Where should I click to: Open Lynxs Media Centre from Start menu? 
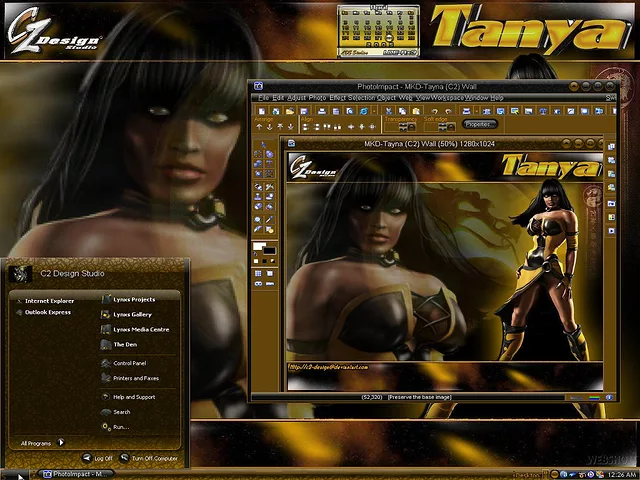click(x=141, y=329)
